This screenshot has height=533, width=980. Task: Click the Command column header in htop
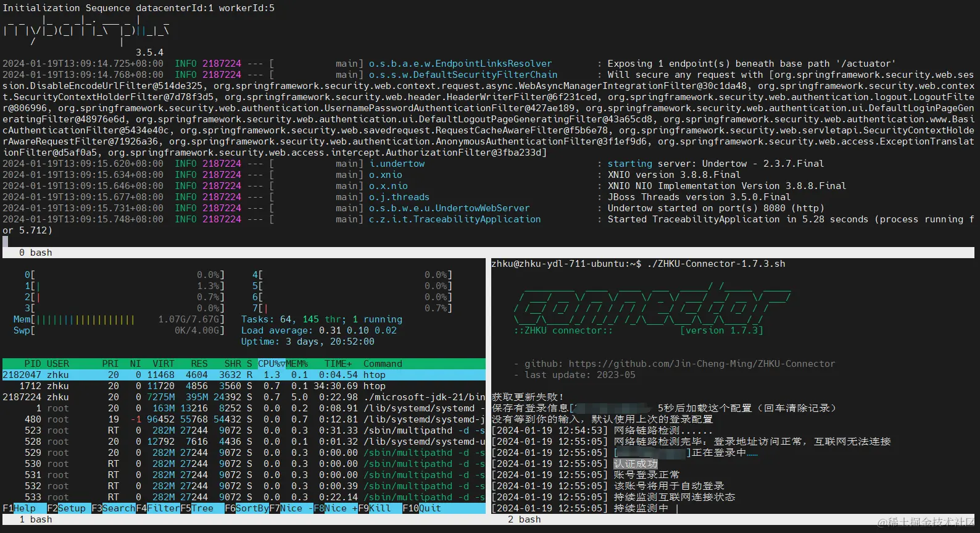383,364
